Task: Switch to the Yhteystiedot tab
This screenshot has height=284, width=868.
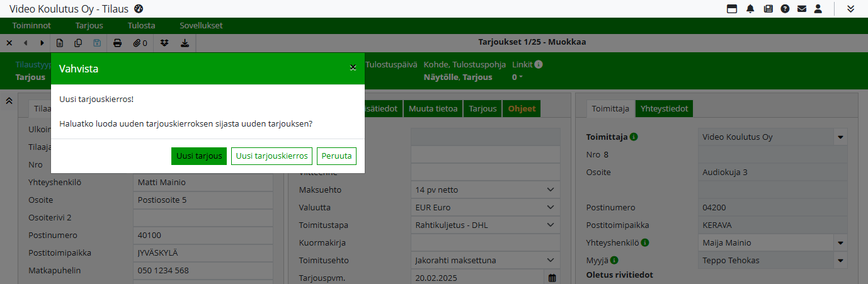Action: (664, 109)
